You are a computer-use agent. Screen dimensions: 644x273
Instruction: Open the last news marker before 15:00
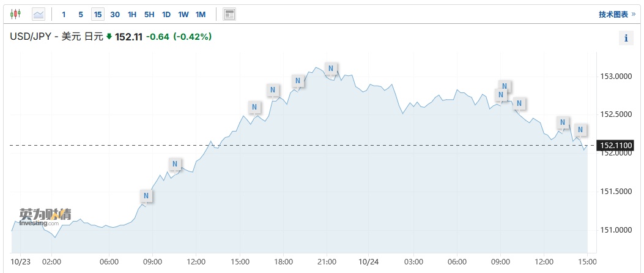(x=580, y=130)
